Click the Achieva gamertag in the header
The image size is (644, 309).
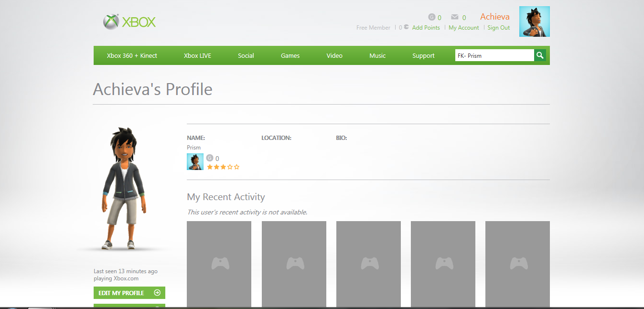pyautogui.click(x=495, y=17)
